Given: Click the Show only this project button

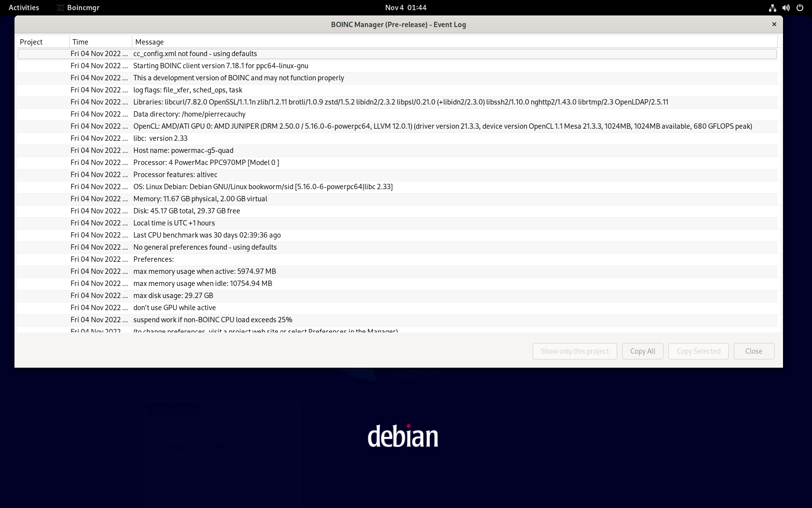Looking at the screenshot, I should point(574,351).
